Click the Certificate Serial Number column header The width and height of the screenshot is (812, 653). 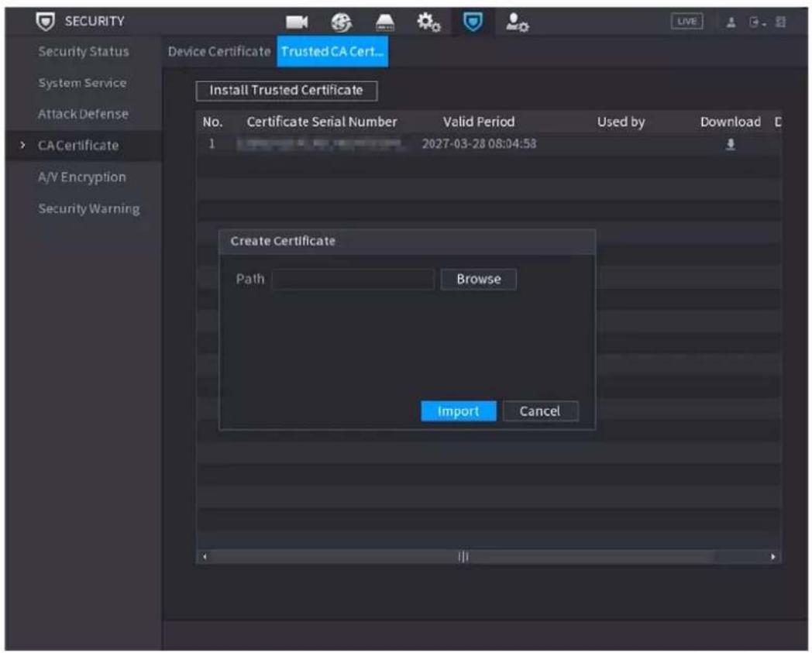pyautogui.click(x=322, y=122)
